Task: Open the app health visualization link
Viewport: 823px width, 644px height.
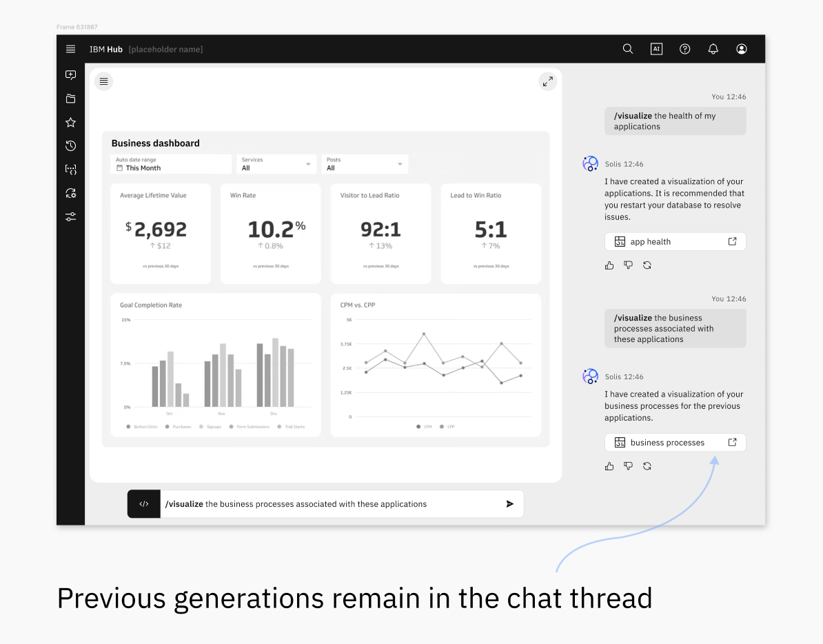Action: tap(675, 241)
